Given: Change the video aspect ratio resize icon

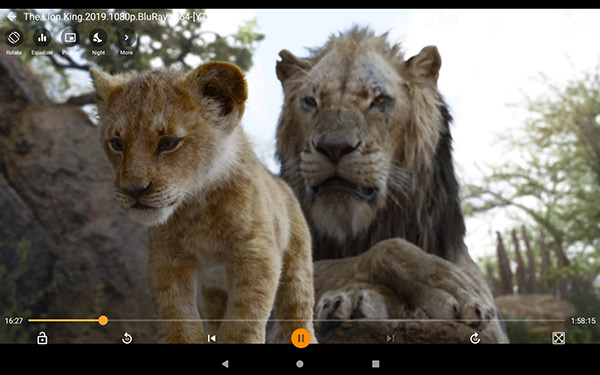Looking at the screenshot, I should (x=558, y=338).
